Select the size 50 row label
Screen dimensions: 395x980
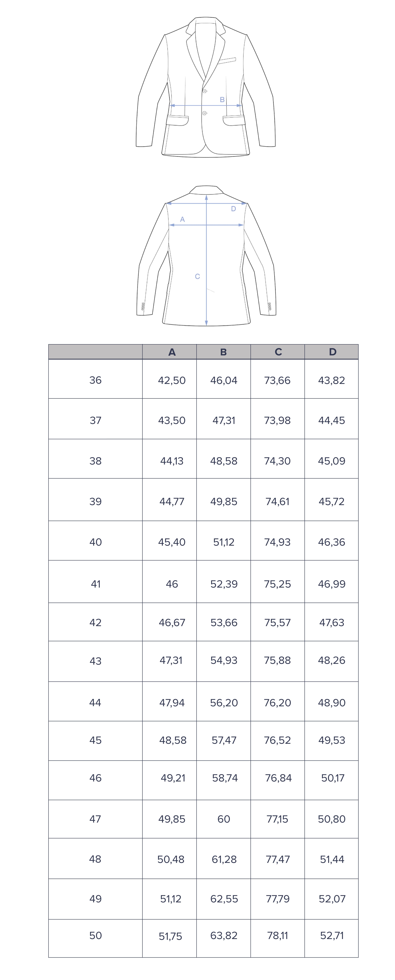(96, 936)
